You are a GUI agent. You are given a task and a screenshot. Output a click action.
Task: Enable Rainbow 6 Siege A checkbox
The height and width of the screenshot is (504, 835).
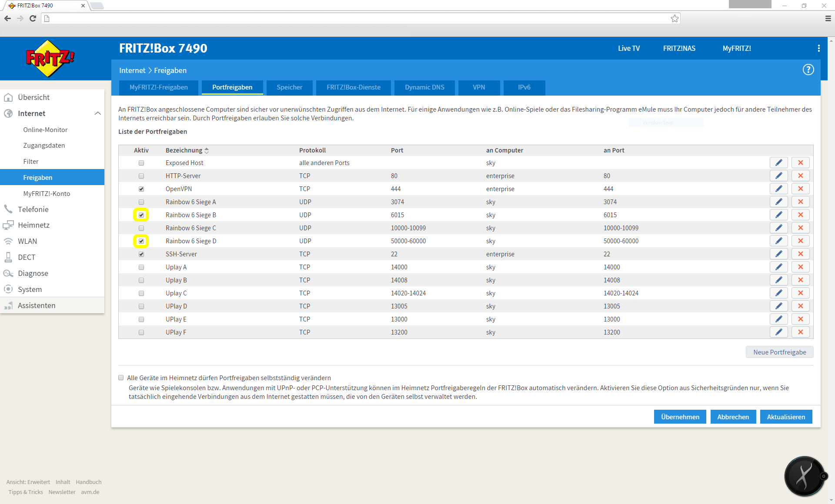pos(141,202)
